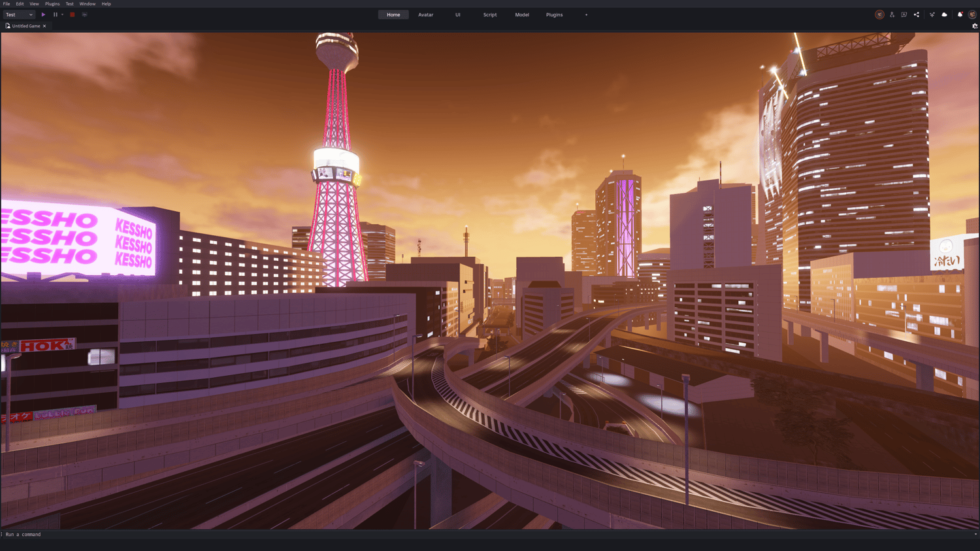Click the orange-ringed collaborator avatar
The image size is (980, 551).
pyautogui.click(x=879, y=14)
